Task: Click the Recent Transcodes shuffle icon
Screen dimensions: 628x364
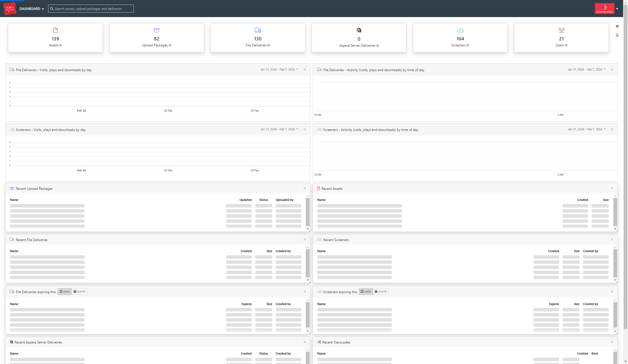Action: [319, 342]
